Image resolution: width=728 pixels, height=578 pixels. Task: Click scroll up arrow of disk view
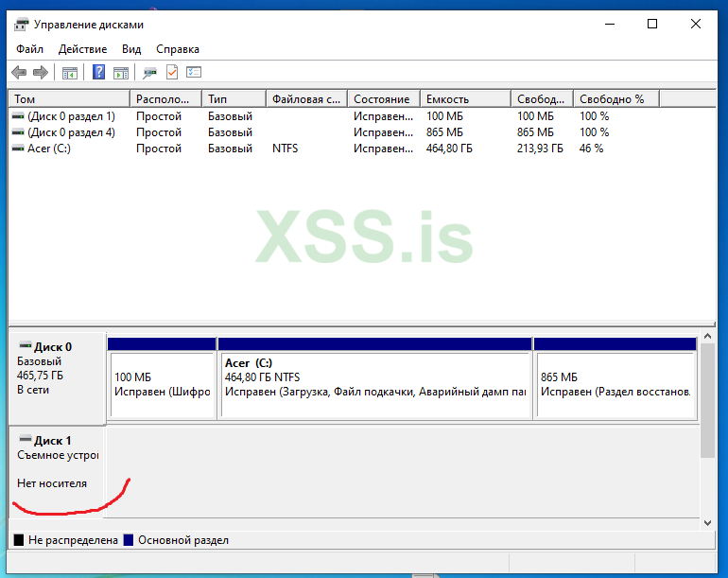[707, 336]
